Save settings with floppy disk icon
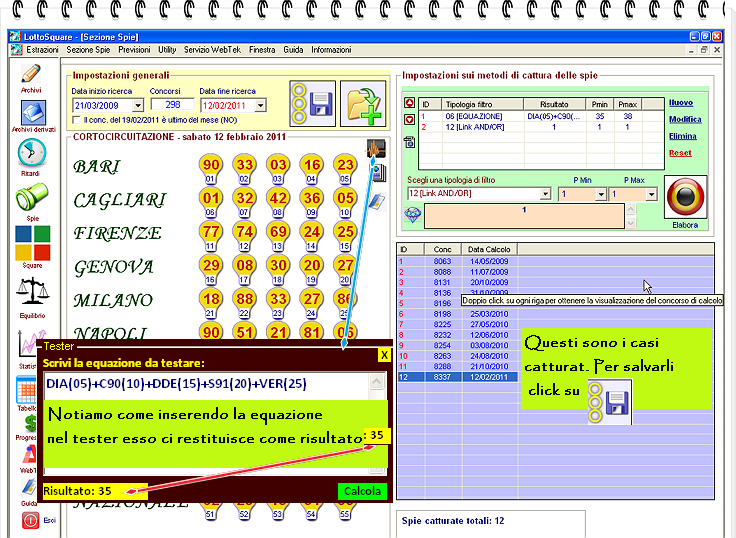Screen dimensions: 736x538 [313, 103]
